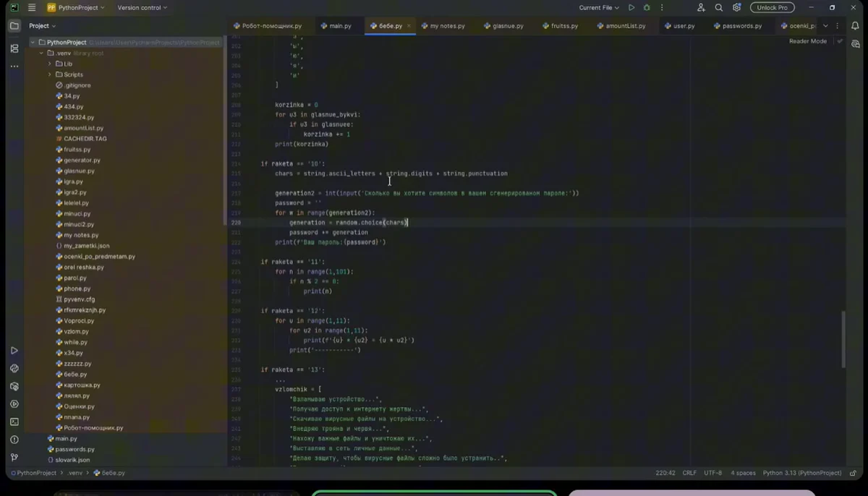
Task: Open Code With Me icon
Action: click(701, 7)
